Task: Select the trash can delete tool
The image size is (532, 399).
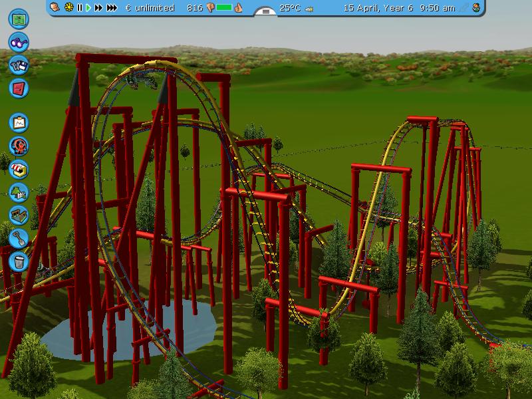Action: (x=19, y=261)
